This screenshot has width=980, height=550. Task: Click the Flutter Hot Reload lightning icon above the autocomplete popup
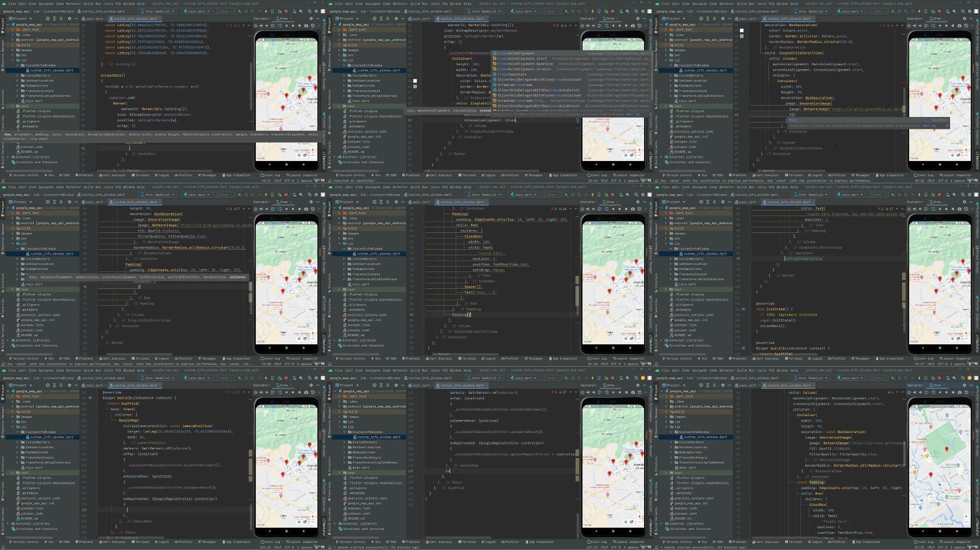tap(592, 11)
